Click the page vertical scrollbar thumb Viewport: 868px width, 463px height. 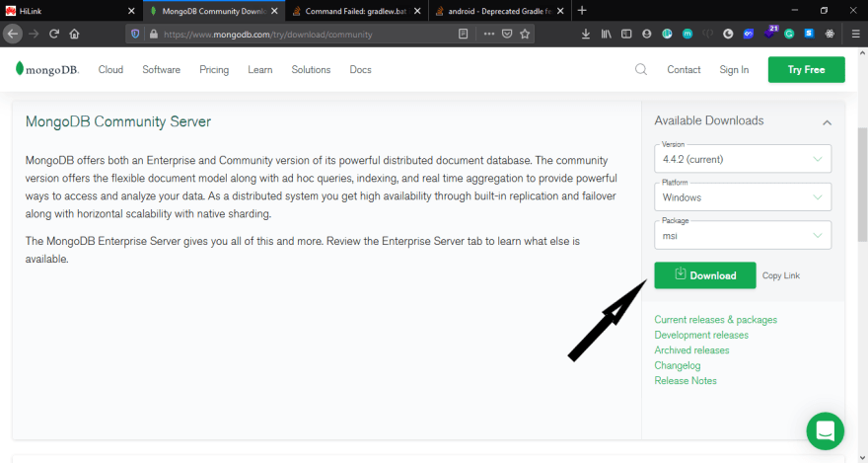pos(862,184)
